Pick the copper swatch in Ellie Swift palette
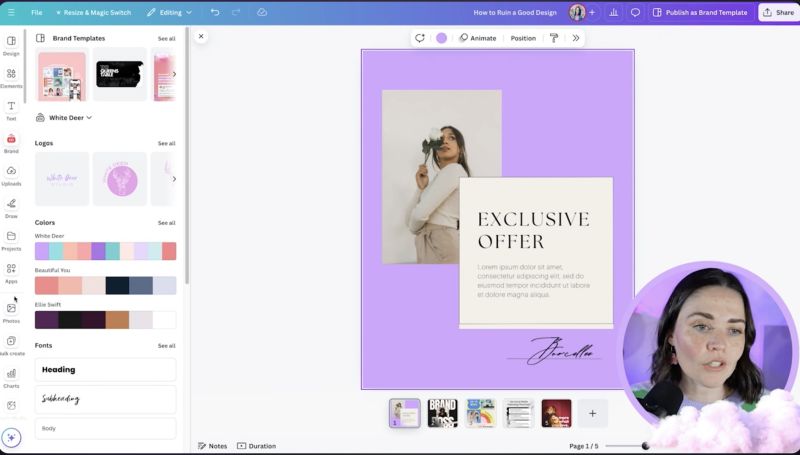The width and height of the screenshot is (800, 455). 117,320
